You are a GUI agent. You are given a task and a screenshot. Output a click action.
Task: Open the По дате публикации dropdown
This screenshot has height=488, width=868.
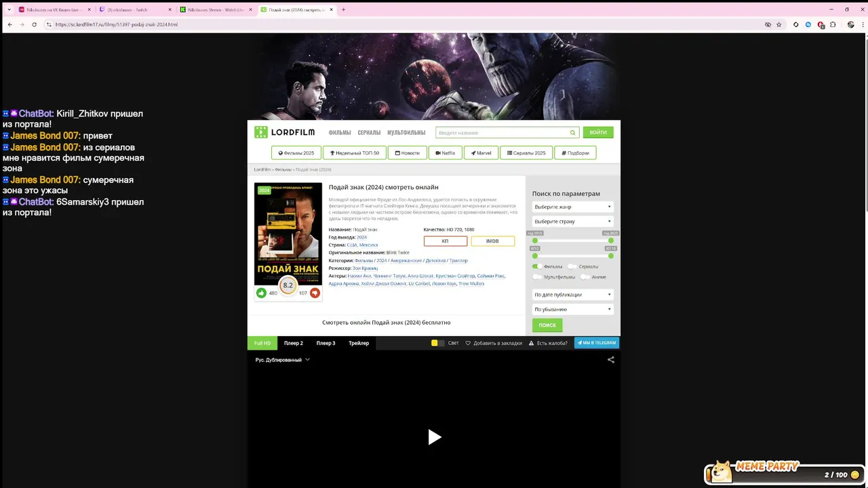pos(573,295)
